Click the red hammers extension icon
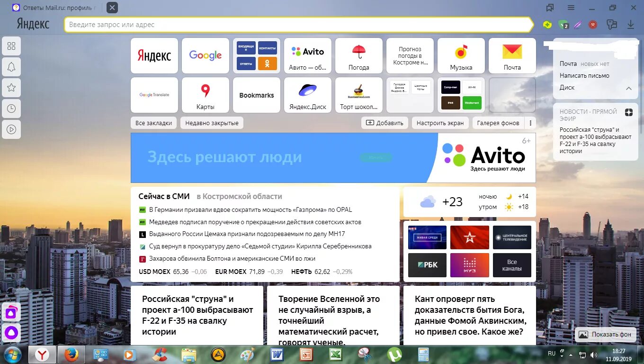The height and width of the screenshot is (364, 644). tap(593, 25)
